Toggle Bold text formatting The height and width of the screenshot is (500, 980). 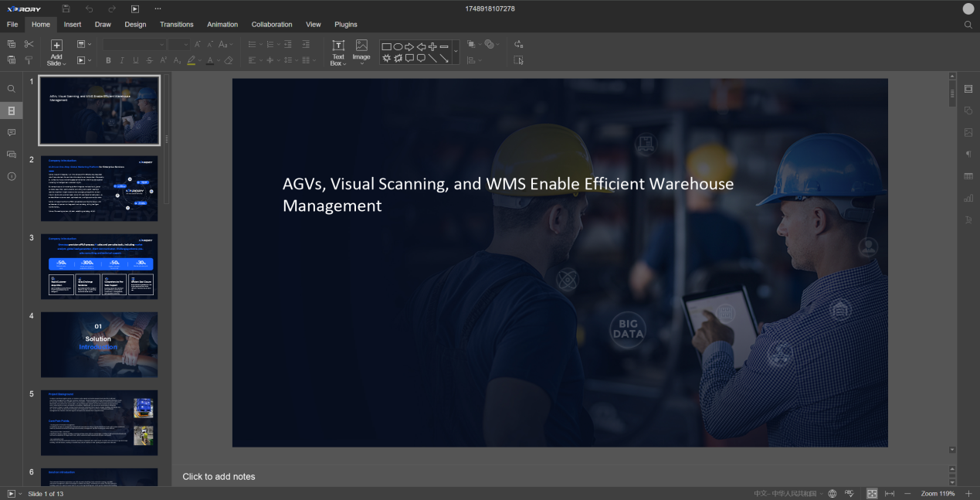[108, 60]
